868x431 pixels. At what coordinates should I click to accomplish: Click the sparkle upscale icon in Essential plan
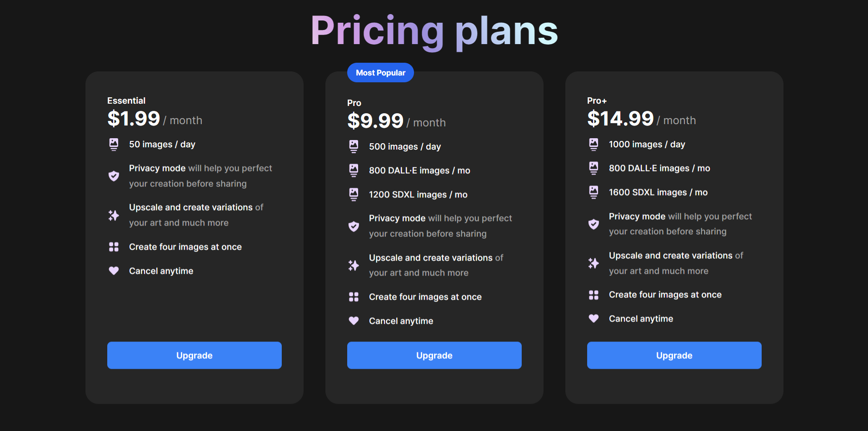click(x=114, y=215)
